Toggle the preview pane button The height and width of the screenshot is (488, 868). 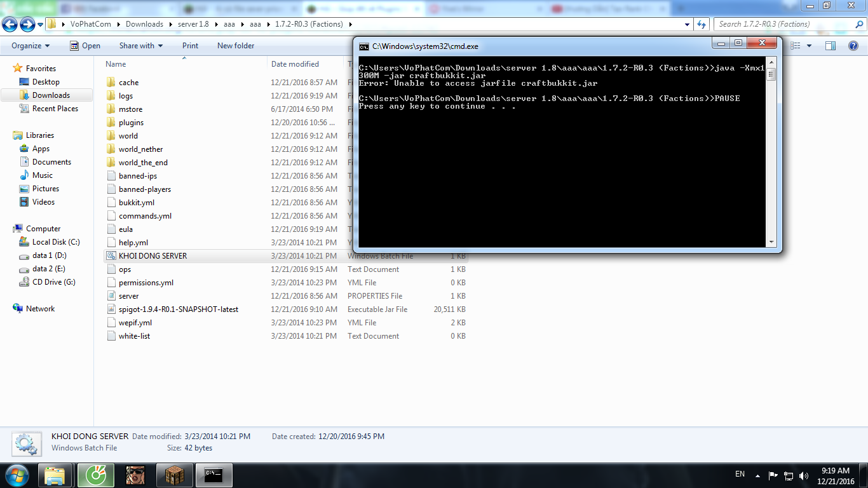tap(831, 46)
